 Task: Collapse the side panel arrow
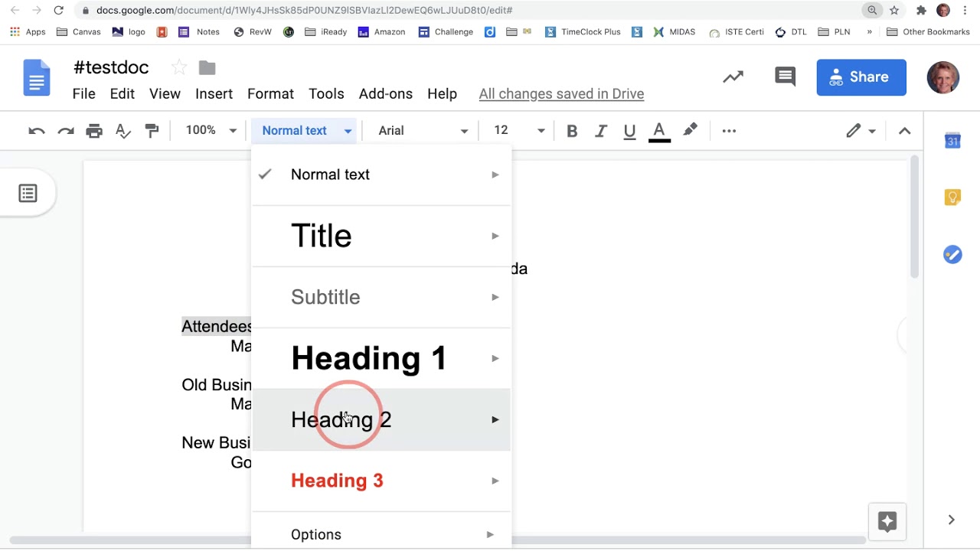[952, 520]
